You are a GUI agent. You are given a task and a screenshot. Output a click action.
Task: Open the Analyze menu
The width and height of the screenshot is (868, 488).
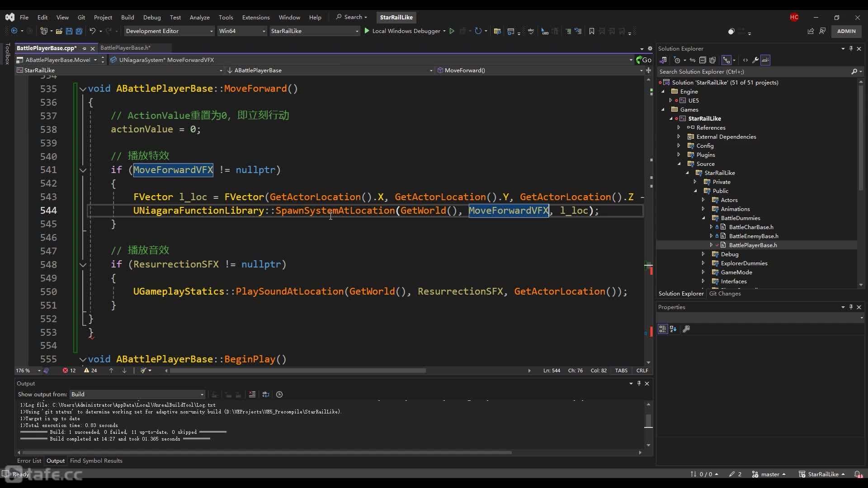tap(199, 17)
